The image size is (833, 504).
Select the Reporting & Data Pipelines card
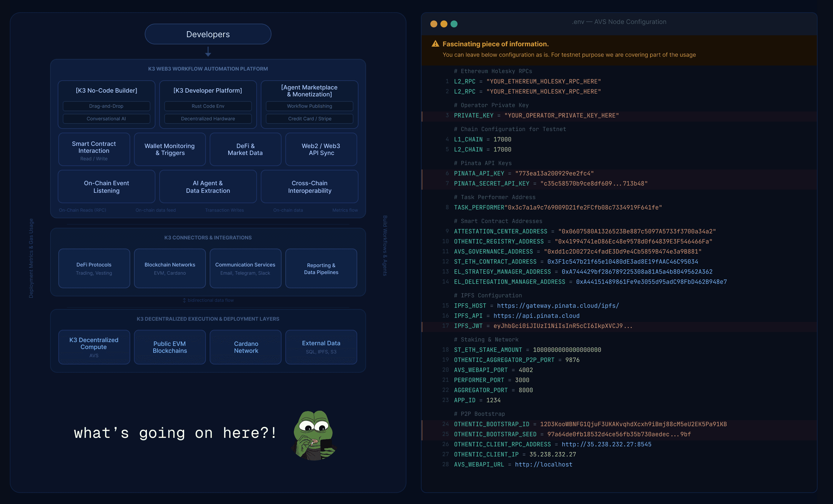point(321,269)
